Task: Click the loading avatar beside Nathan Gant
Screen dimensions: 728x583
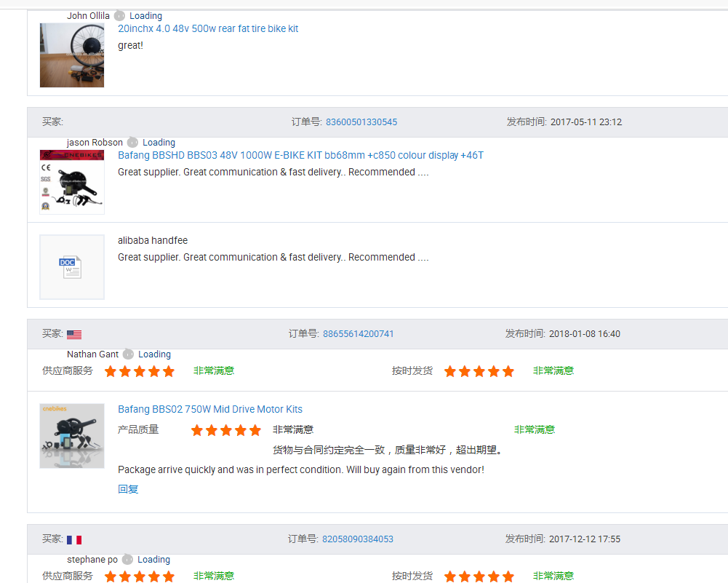Action: pos(128,354)
